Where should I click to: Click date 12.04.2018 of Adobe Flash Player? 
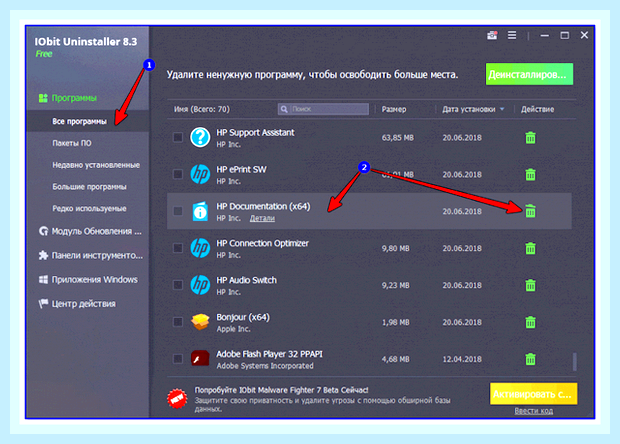point(462,359)
